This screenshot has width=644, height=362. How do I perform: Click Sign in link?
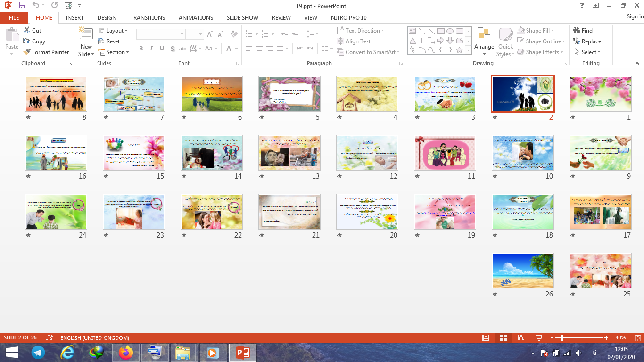[635, 17]
